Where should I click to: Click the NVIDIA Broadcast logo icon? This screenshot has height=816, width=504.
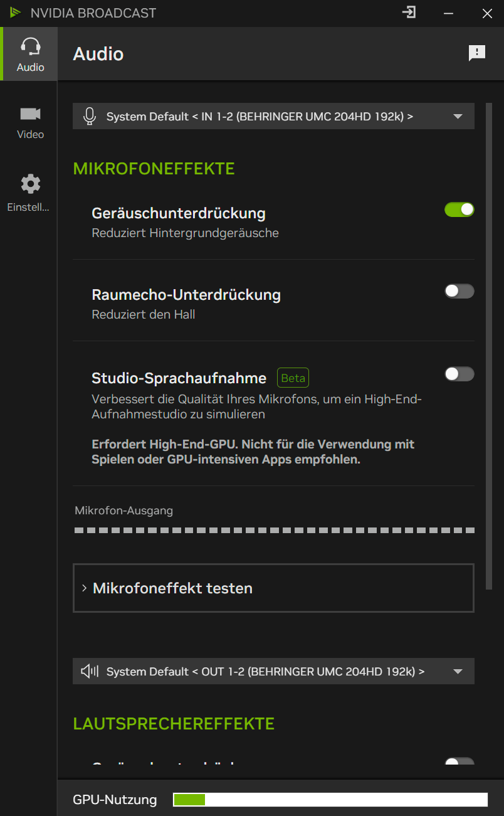click(x=15, y=13)
